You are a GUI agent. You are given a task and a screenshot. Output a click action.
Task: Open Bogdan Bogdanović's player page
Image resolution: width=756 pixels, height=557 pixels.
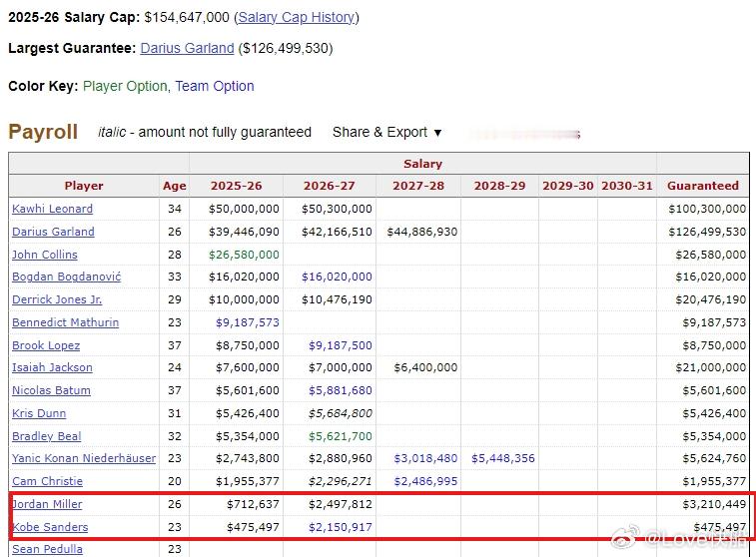[x=66, y=277]
